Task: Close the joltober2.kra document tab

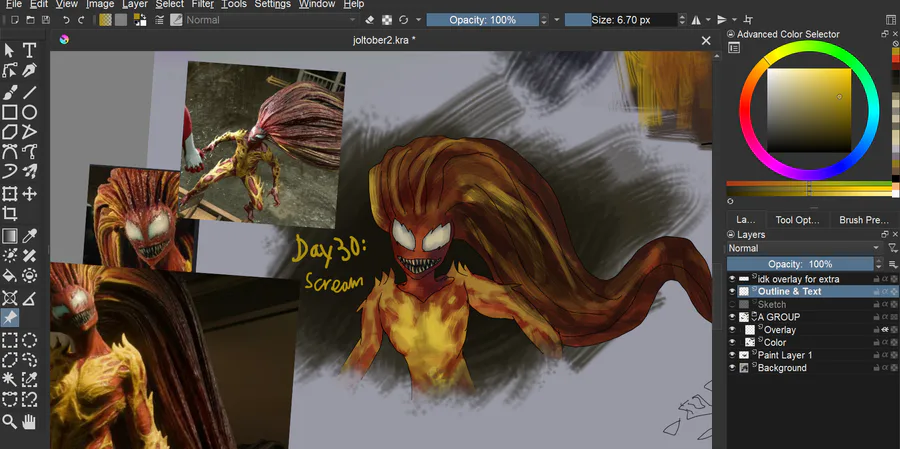Action: click(x=706, y=40)
